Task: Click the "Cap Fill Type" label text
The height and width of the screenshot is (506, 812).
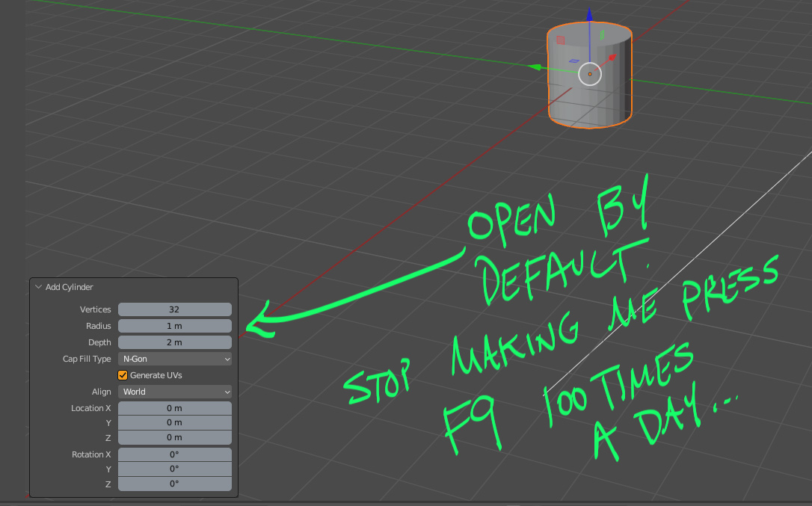Action: pyautogui.click(x=87, y=359)
